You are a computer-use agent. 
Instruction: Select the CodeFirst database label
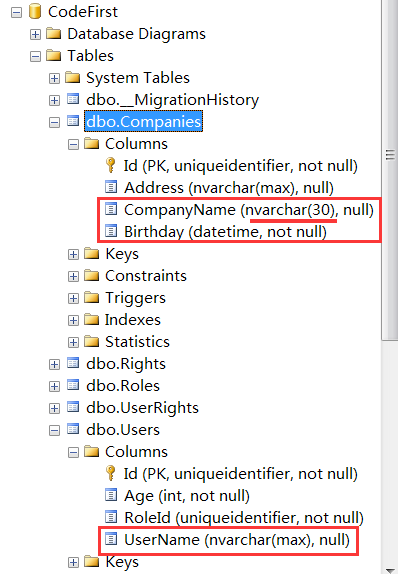pyautogui.click(x=83, y=12)
